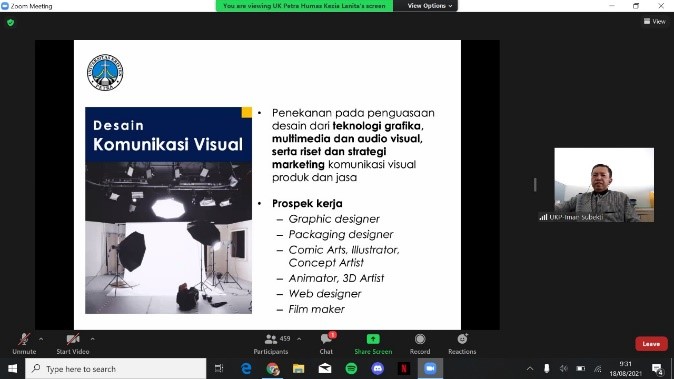Screen dimensions: 674x379
Task: Open Discord from the taskbar
Action: point(377,369)
